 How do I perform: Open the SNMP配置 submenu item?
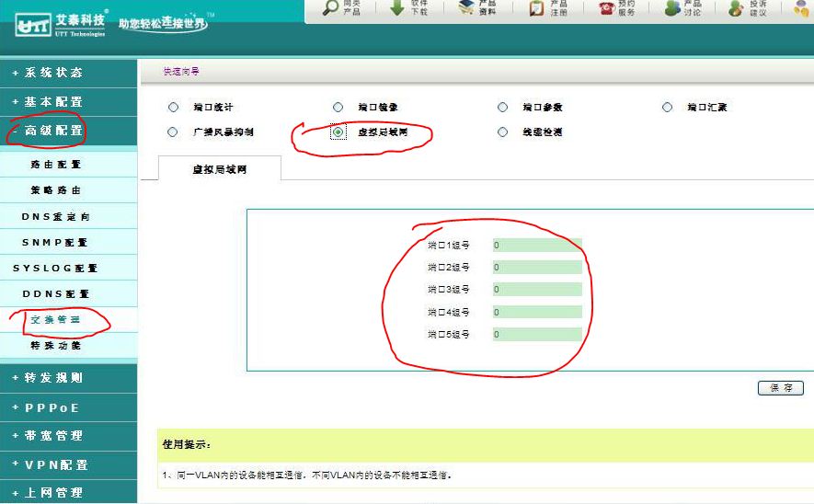(69, 243)
